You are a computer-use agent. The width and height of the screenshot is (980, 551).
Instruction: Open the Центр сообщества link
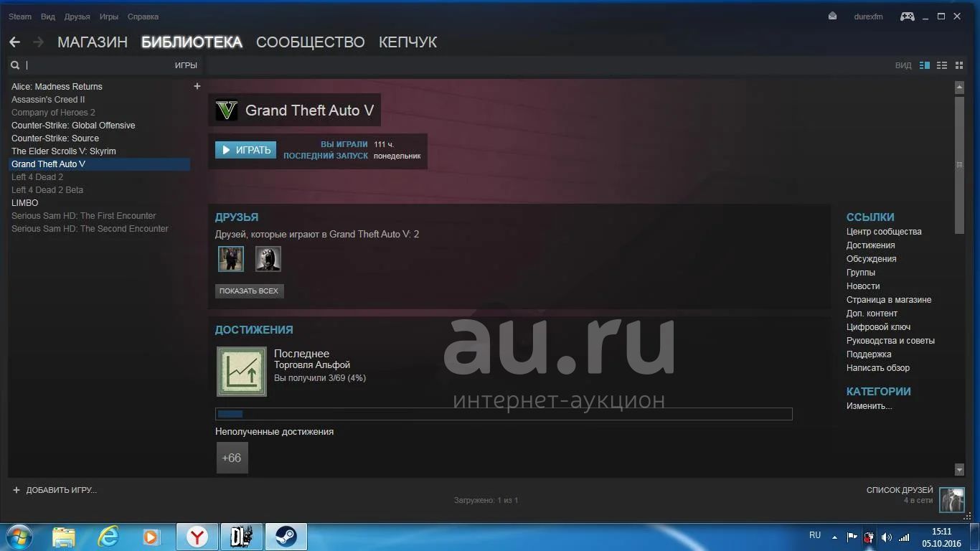884,232
